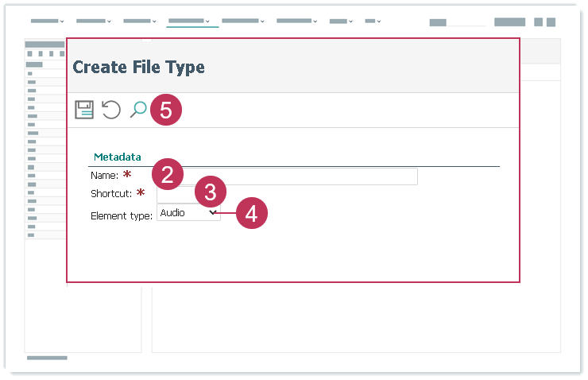Viewport: 588px width, 380px height.
Task: Expand the underlined active top menu
Action: pyautogui.click(x=189, y=21)
